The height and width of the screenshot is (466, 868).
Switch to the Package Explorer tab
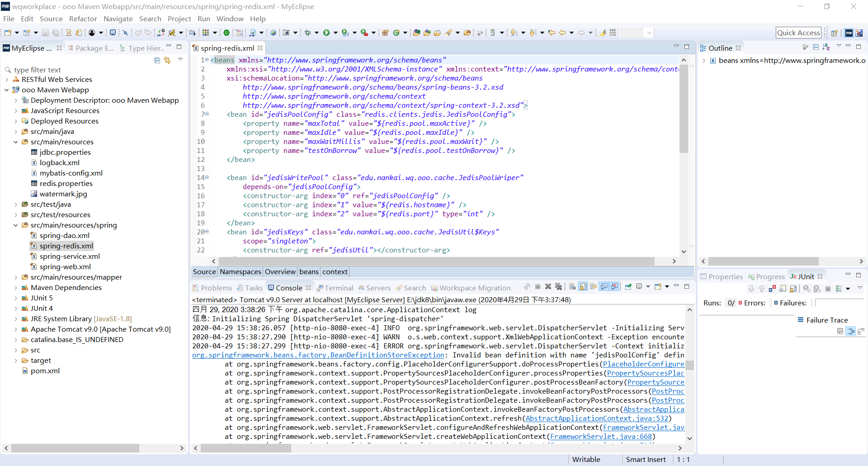tap(90, 48)
